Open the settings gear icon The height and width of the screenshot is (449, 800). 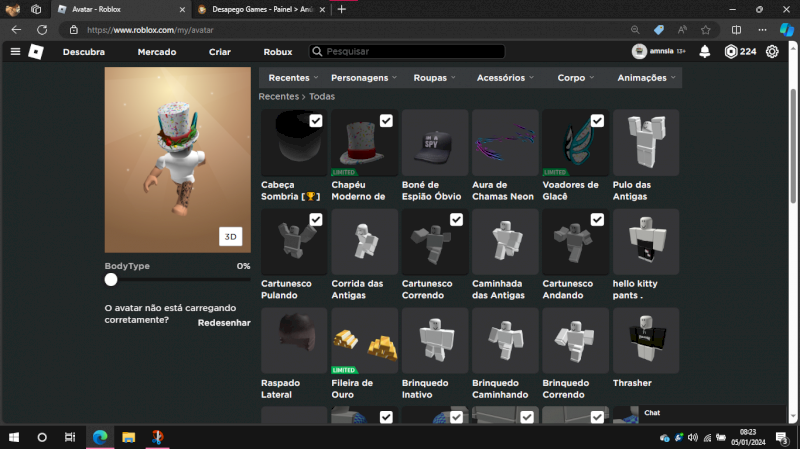772,51
